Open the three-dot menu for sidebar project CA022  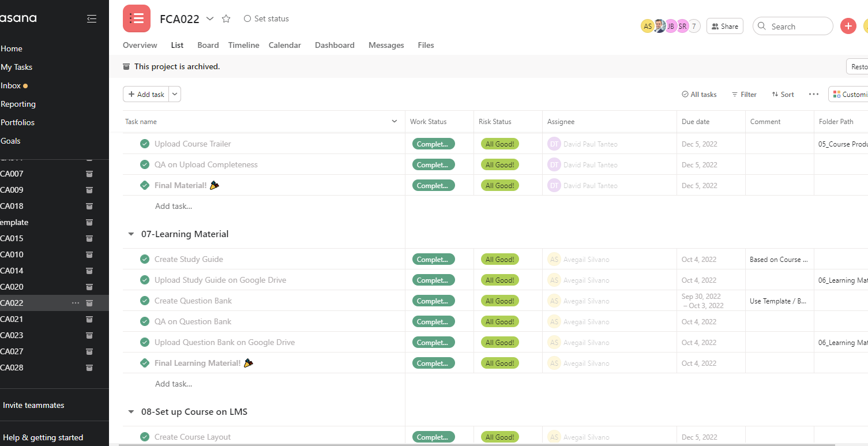coord(76,303)
